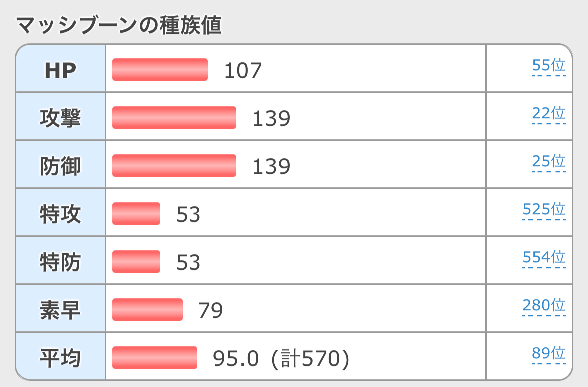Click the 特攻 red stat bar
The height and width of the screenshot is (387, 588).
point(136,214)
